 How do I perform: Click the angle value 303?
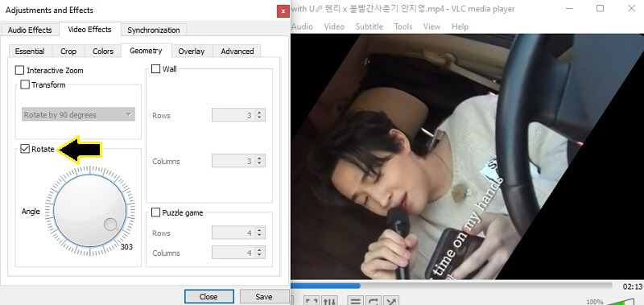tap(126, 247)
